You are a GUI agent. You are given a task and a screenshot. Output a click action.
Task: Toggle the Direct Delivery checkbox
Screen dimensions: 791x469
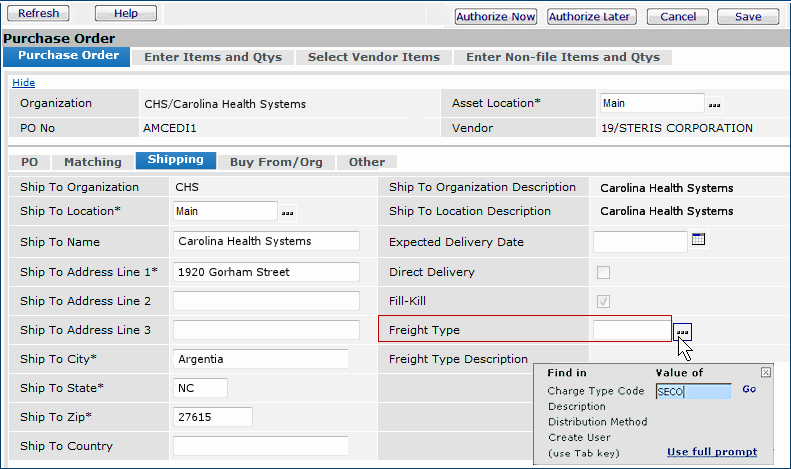tap(603, 272)
